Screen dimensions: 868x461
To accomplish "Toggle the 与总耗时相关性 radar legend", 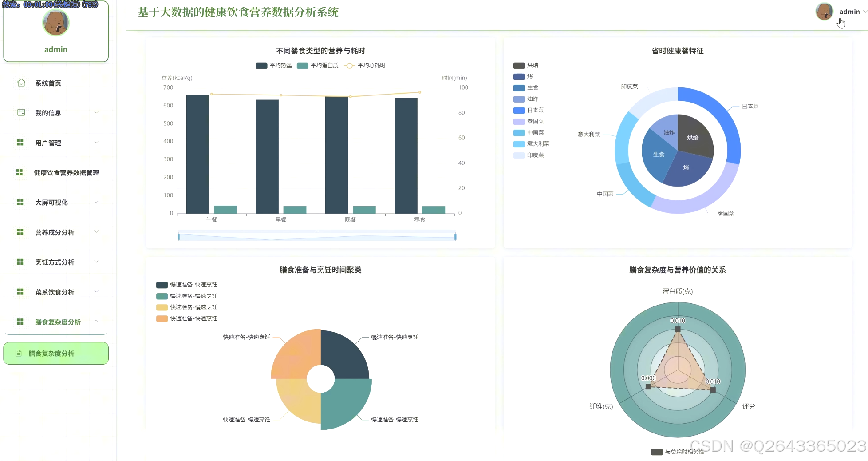I will [678, 452].
